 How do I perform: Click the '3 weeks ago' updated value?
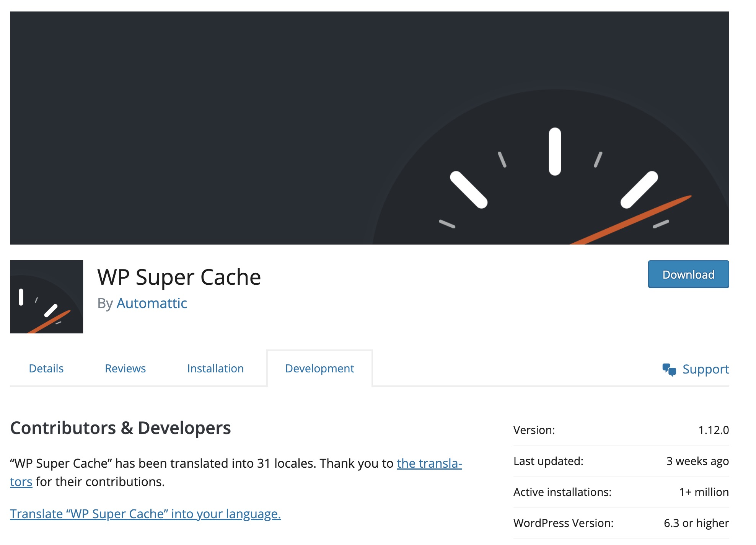[x=697, y=461]
